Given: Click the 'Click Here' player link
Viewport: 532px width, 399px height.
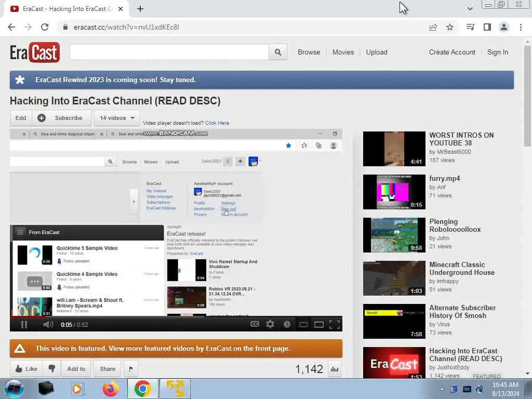Looking at the screenshot, I should (217, 123).
